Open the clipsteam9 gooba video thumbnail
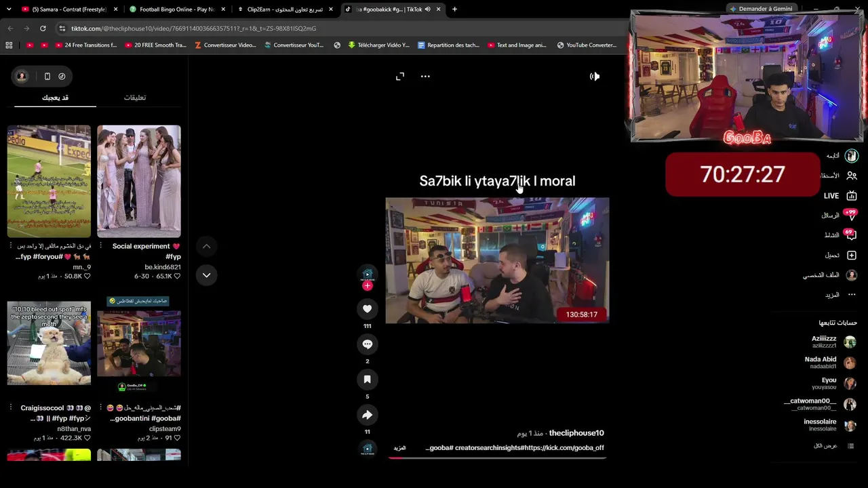 139,343
